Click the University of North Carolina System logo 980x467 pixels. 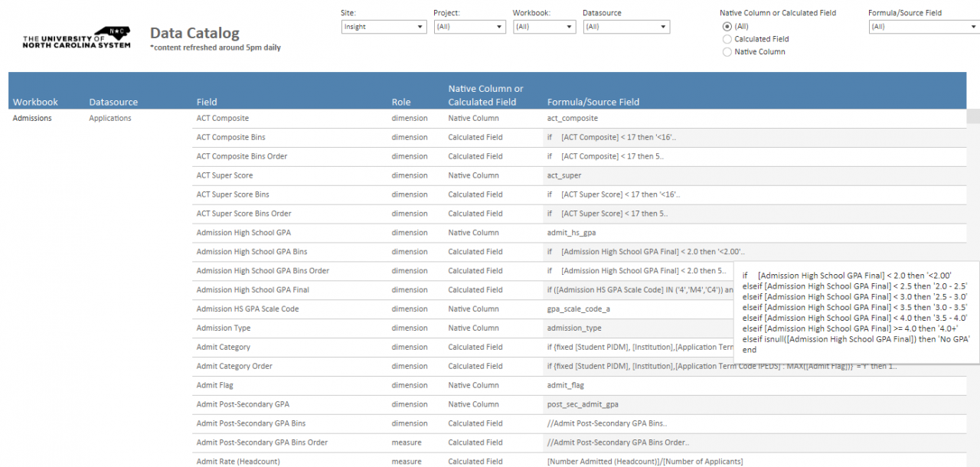[75, 37]
